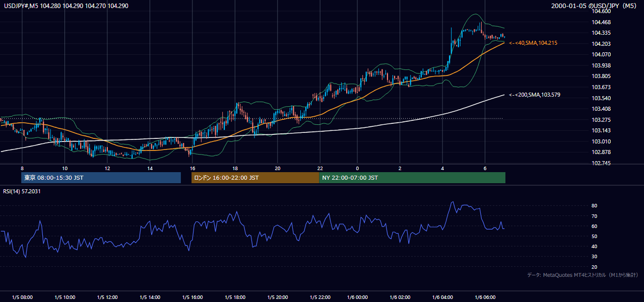Click hour label 16 under price chart
This screenshot has width=644, height=302.
click(x=192, y=168)
